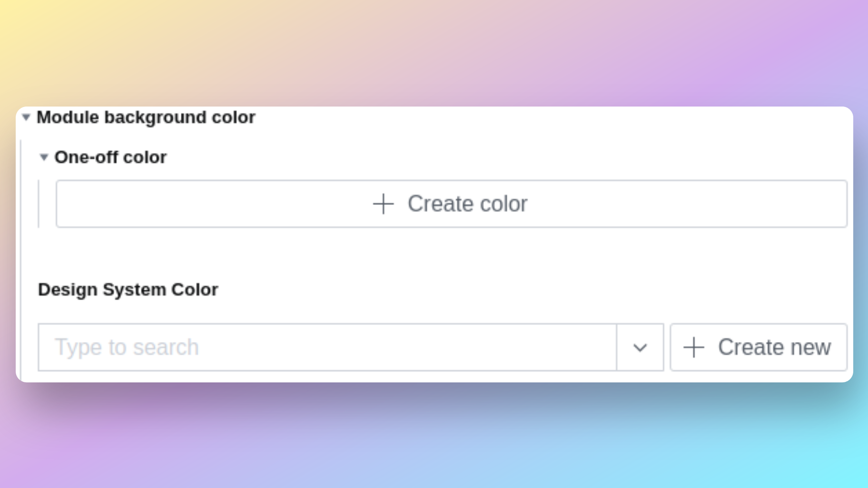
Task: Click the One-off color heading
Action: [x=111, y=157]
